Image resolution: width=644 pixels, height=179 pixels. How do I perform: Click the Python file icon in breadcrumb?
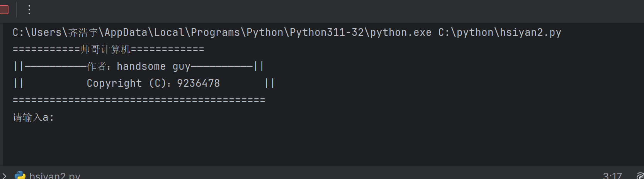20,176
